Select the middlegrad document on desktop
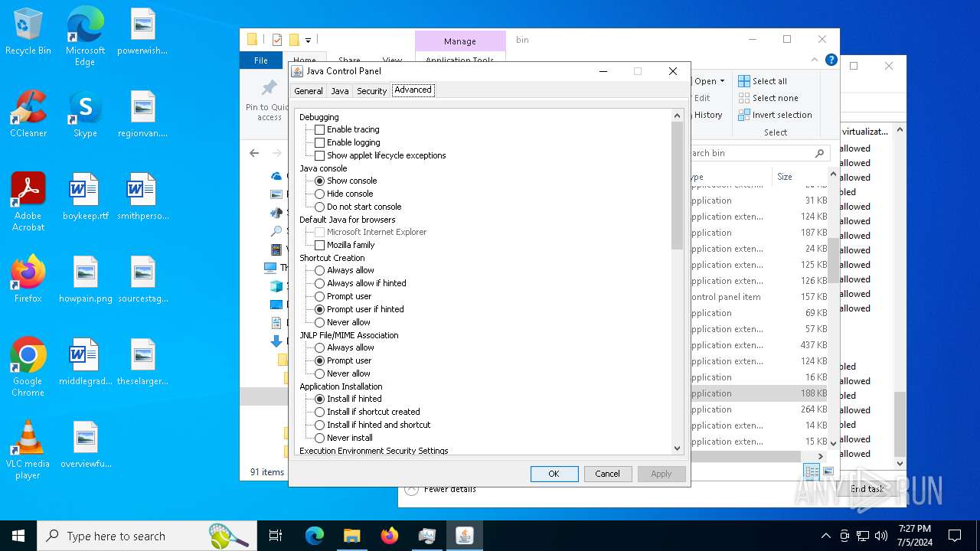This screenshot has height=551, width=980. (x=85, y=362)
